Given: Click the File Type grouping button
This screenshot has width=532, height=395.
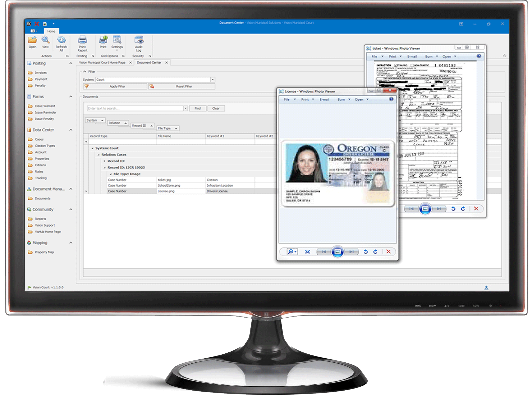Looking at the screenshot, I should coord(168,128).
